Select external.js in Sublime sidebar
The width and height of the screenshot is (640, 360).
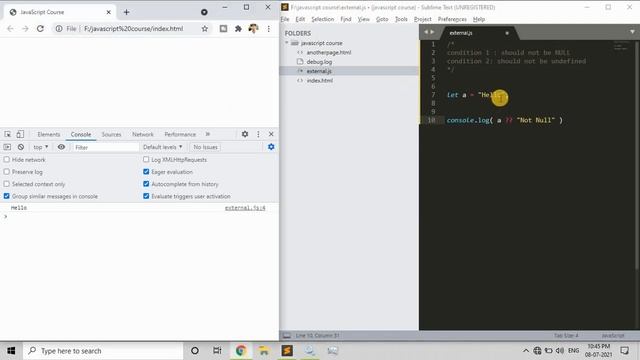[x=319, y=71]
